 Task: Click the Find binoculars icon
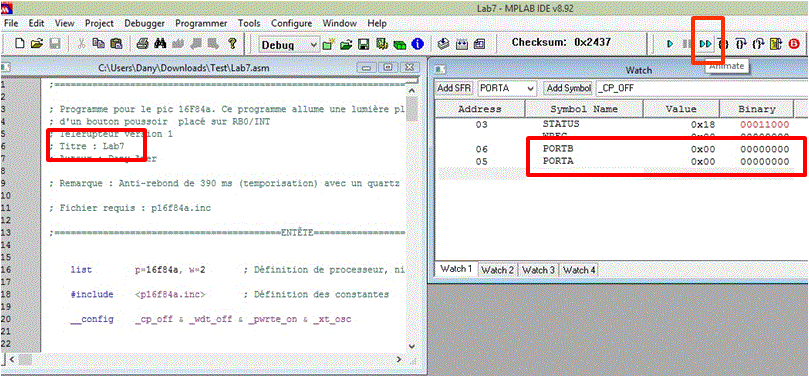click(x=160, y=44)
